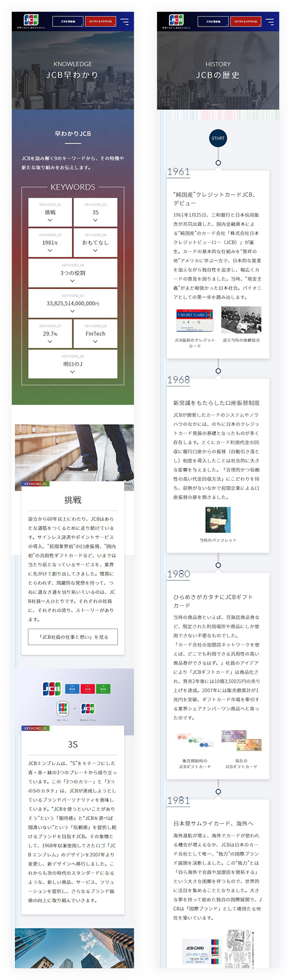Open the hamburger menu on the History page
291x980 pixels.
coord(270,22)
